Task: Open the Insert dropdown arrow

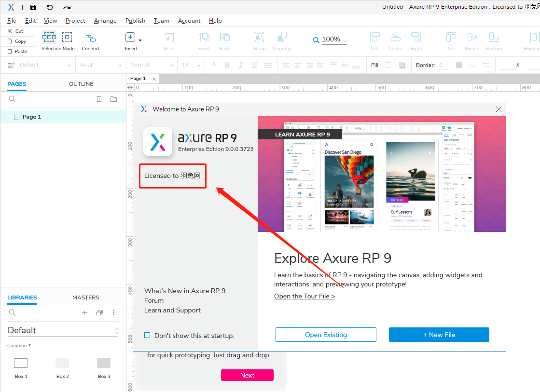Action: [x=140, y=41]
